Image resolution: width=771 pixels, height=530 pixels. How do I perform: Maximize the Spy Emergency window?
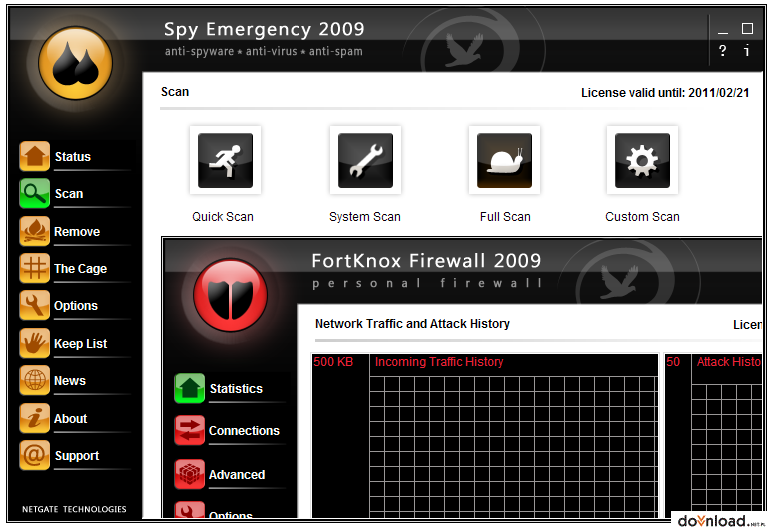click(747, 29)
